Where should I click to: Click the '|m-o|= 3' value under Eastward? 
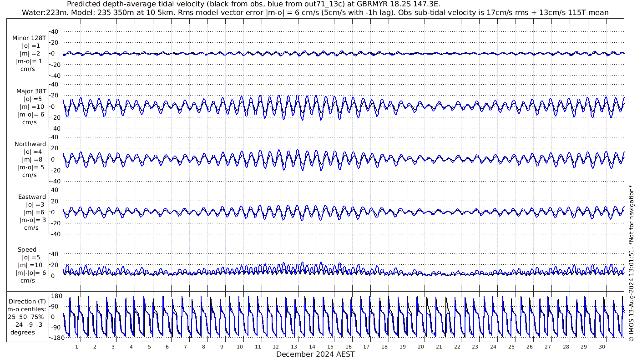point(33,220)
